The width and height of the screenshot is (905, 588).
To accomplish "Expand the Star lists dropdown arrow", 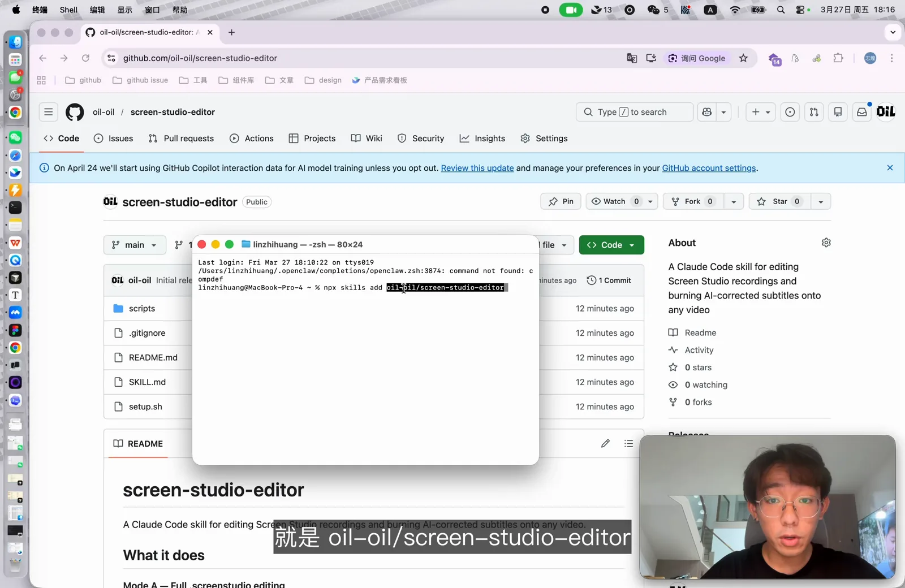I will click(x=821, y=201).
